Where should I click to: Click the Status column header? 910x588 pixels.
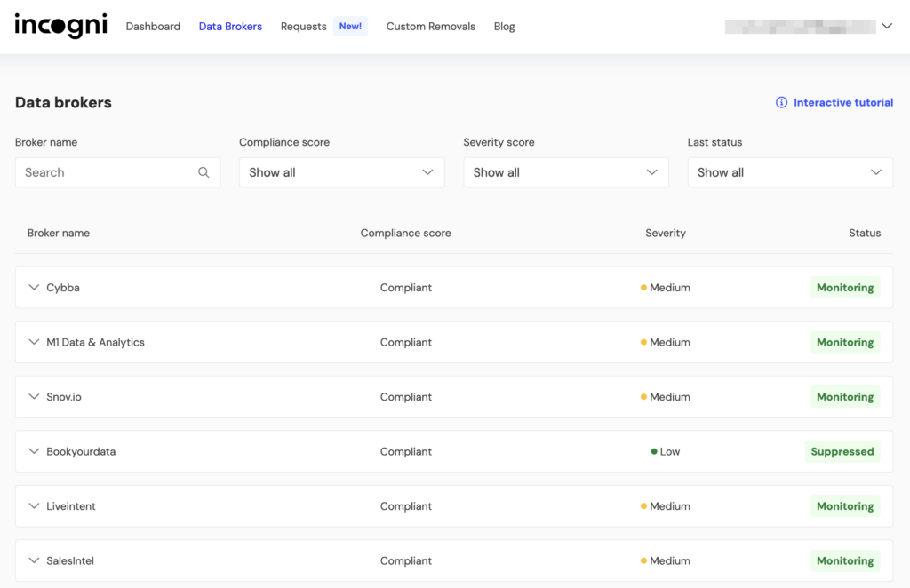coord(865,233)
